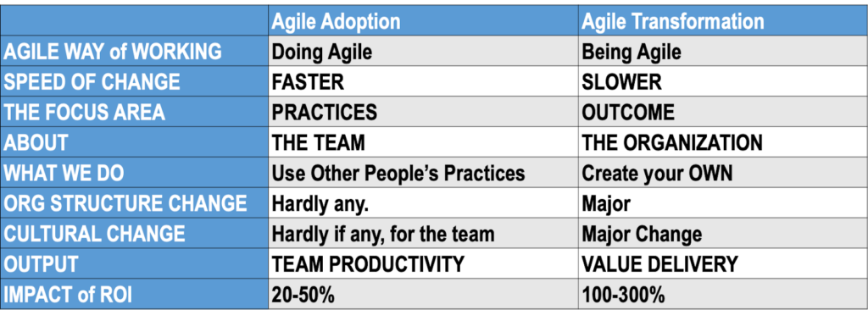Select the AGILE WAY of WORKING row label
This screenshot has width=868, height=321.
[135, 52]
